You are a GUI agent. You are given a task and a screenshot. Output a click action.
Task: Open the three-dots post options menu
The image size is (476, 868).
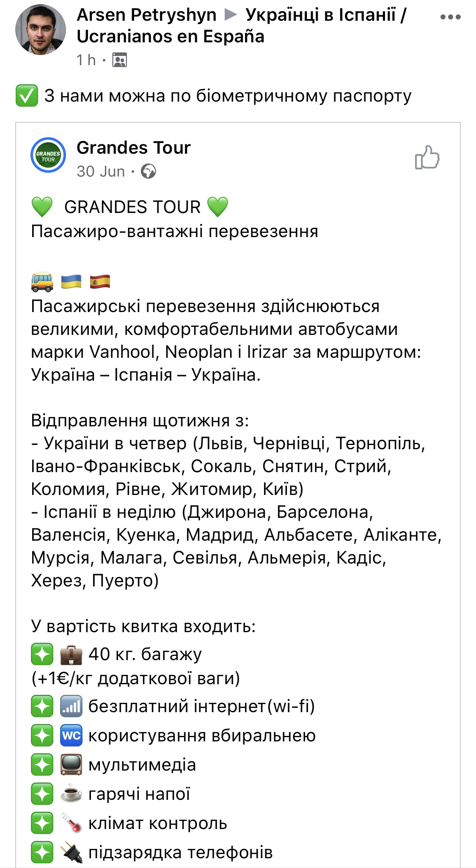tap(450, 17)
